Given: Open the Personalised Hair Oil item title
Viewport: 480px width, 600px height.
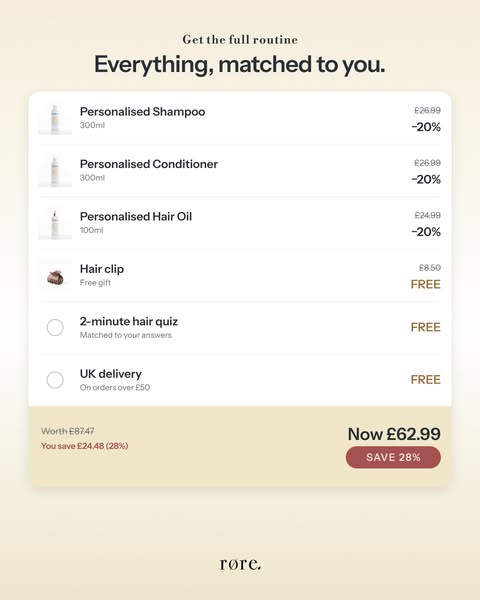Looking at the screenshot, I should [136, 217].
